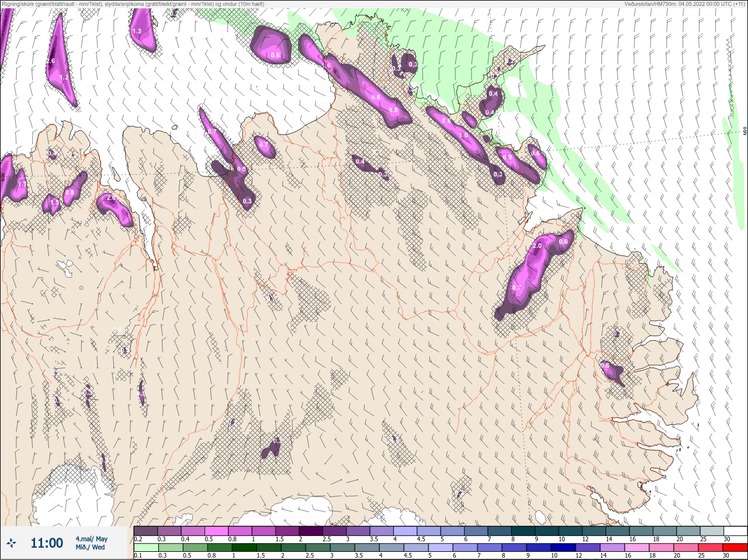Pick the bright pink 0.5–0.8 swatch in upper legend

pos(217,531)
